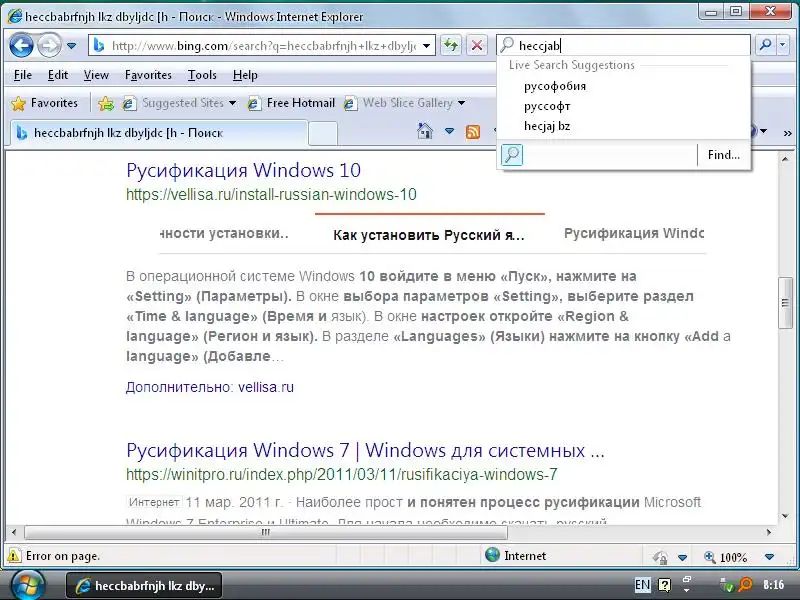Open a new blank tab
Viewport: 800px width, 600px height.
pyautogui.click(x=323, y=134)
